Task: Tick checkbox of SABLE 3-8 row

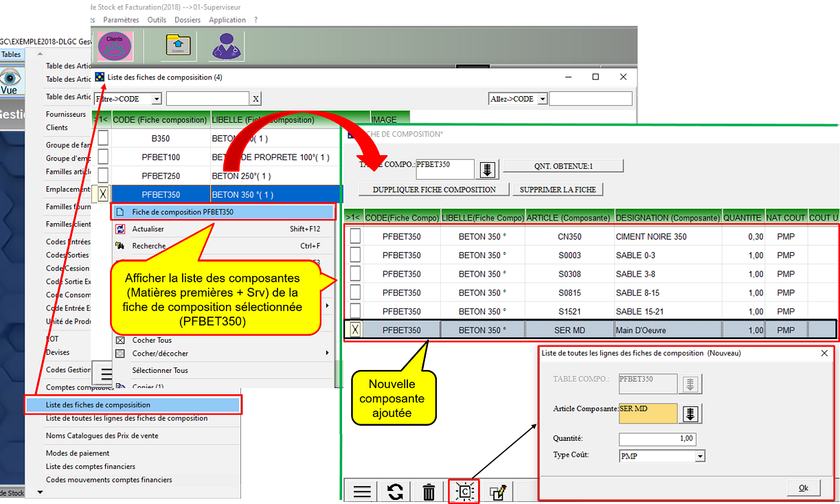Action: (354, 274)
